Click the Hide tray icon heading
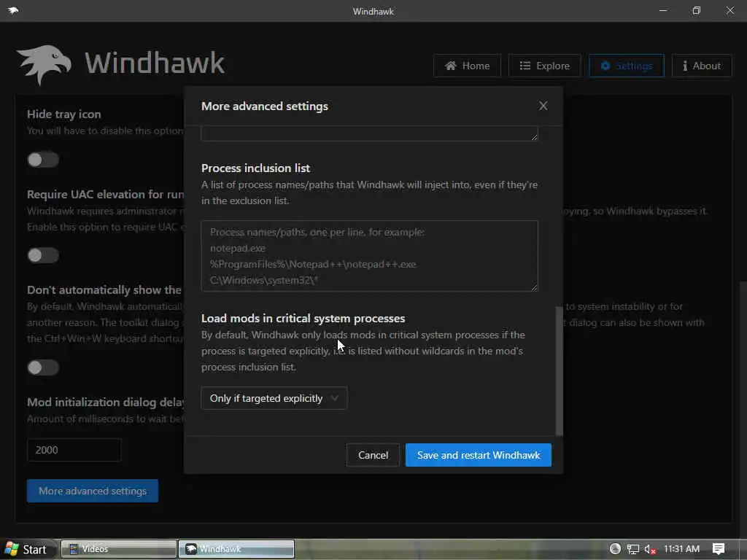This screenshot has width=747, height=560. (64, 114)
